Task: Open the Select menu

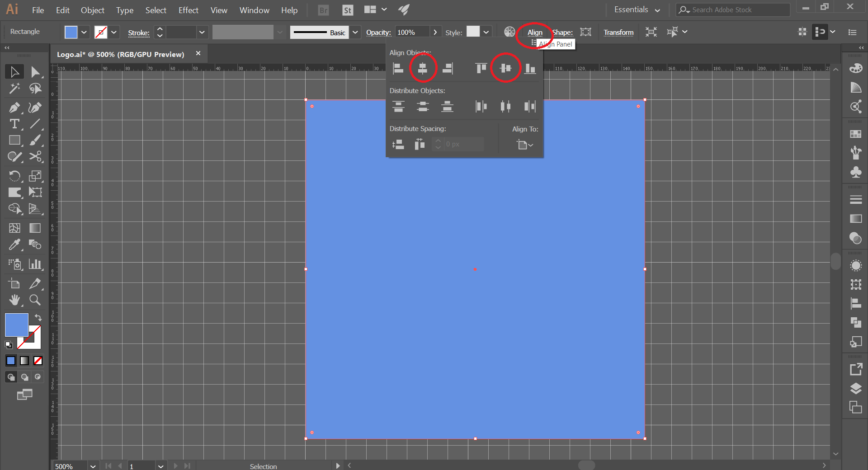Action: click(x=156, y=10)
